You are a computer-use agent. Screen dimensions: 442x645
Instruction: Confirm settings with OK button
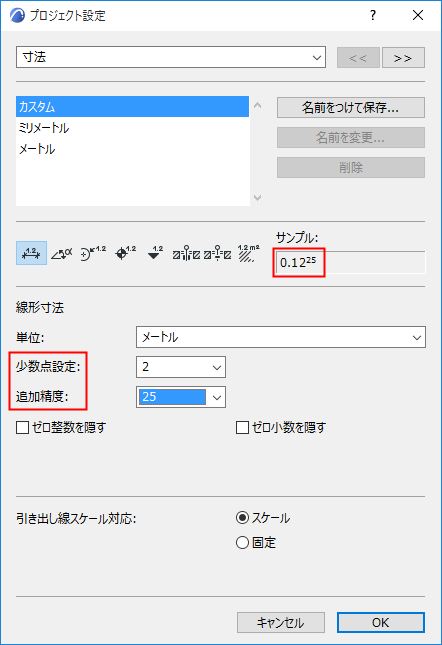[x=381, y=622]
